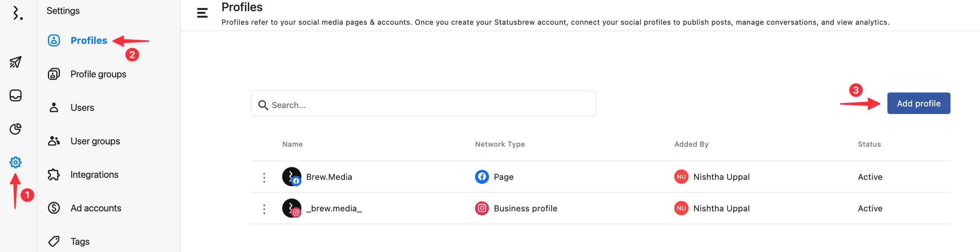980x252 pixels.
Task: Click the Instagram icon for Business profile
Action: [482, 208]
